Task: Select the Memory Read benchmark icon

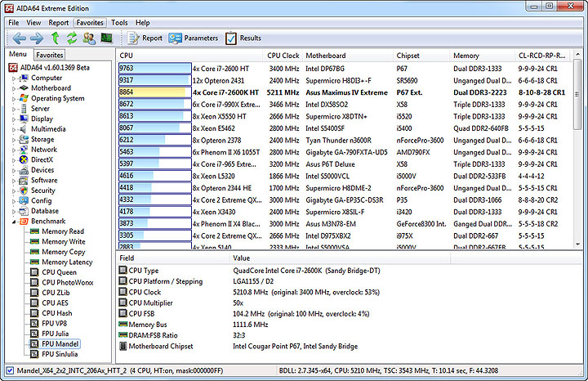Action: pos(34,231)
